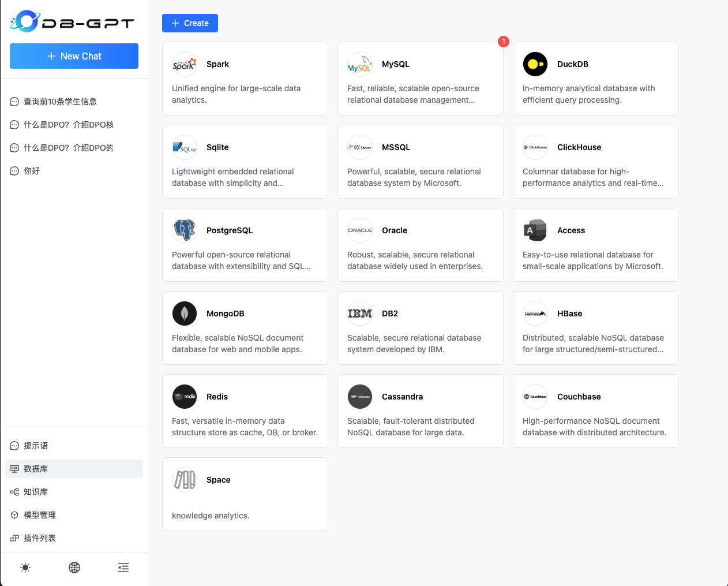This screenshot has height=586, width=728.
Task: Click the Sqlite logo icon
Action: click(185, 147)
